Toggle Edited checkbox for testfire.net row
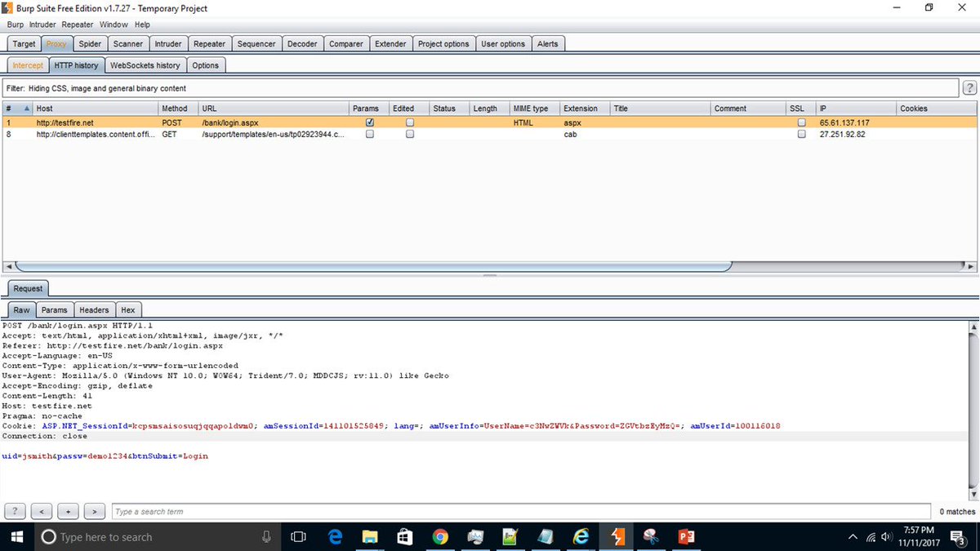 [410, 122]
